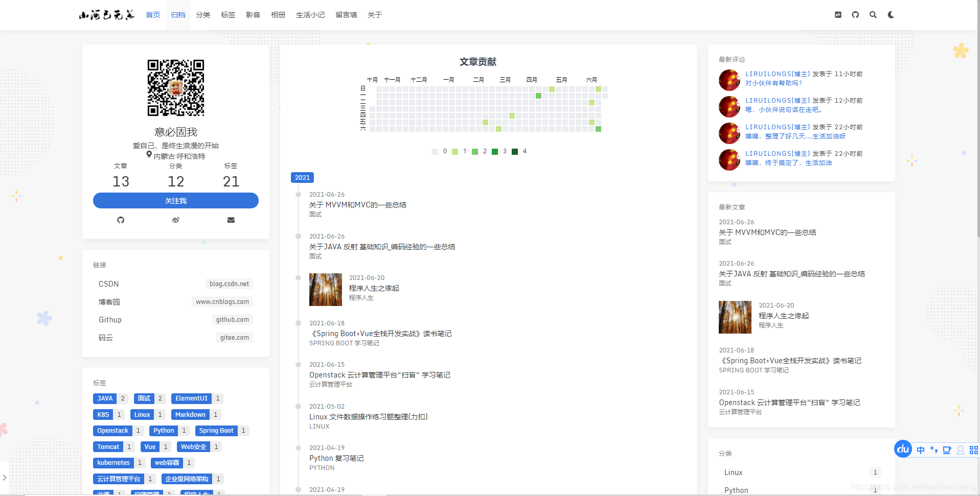Image resolution: width=980 pixels, height=496 pixels.
Task: Click the email envelope icon under the profile
Action: (x=231, y=220)
